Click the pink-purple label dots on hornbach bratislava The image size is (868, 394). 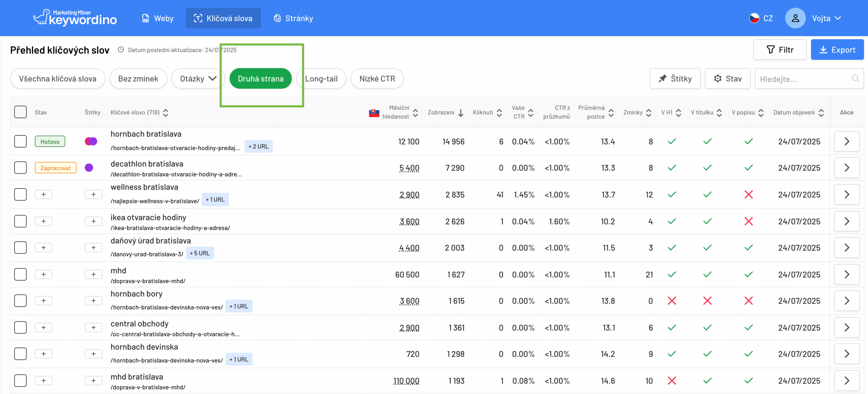point(91,141)
